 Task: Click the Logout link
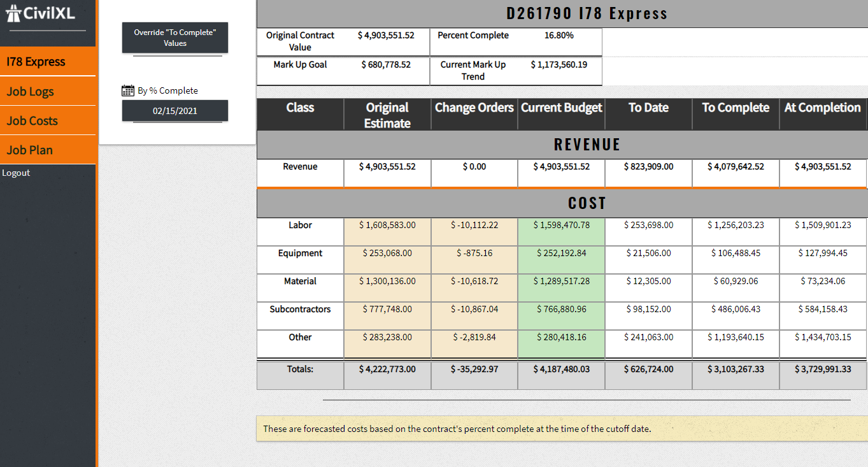tap(16, 173)
